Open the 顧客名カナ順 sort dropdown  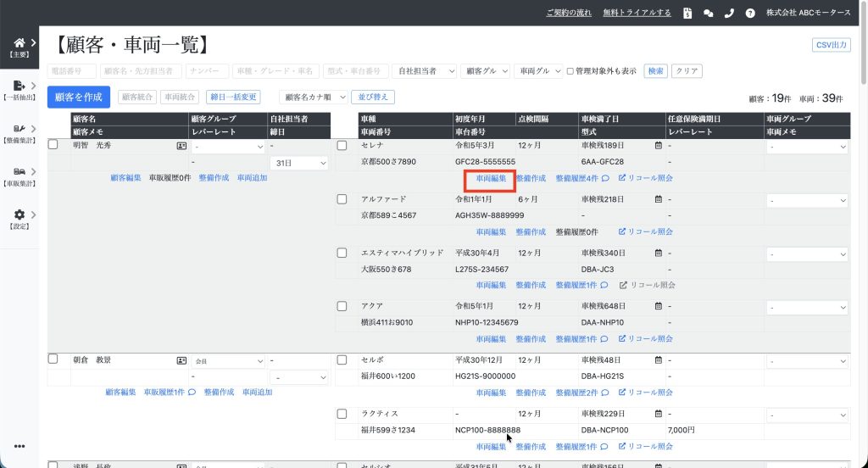tap(314, 97)
